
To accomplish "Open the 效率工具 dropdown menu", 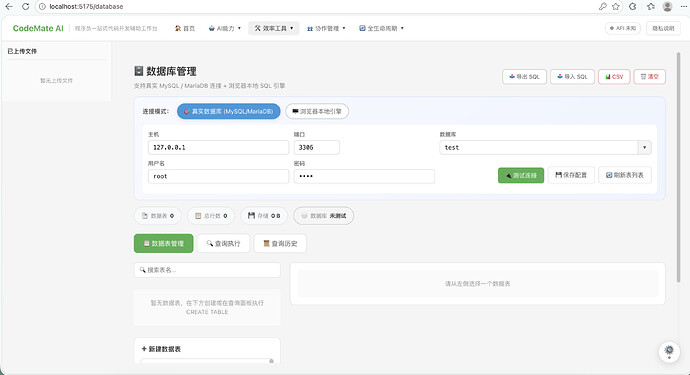I will click(274, 28).
